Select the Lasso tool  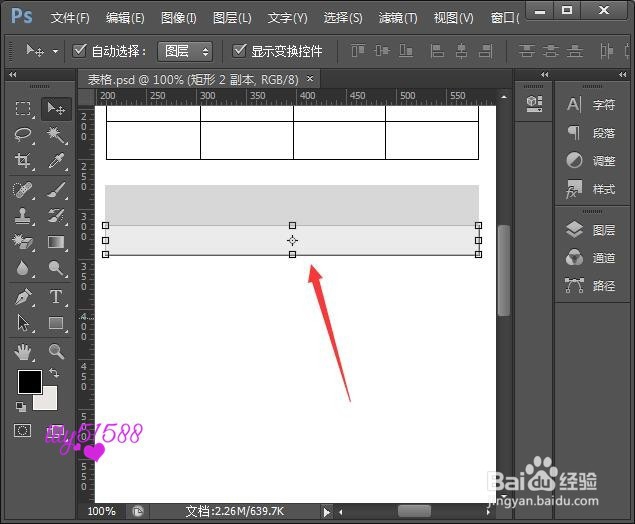click(x=23, y=135)
